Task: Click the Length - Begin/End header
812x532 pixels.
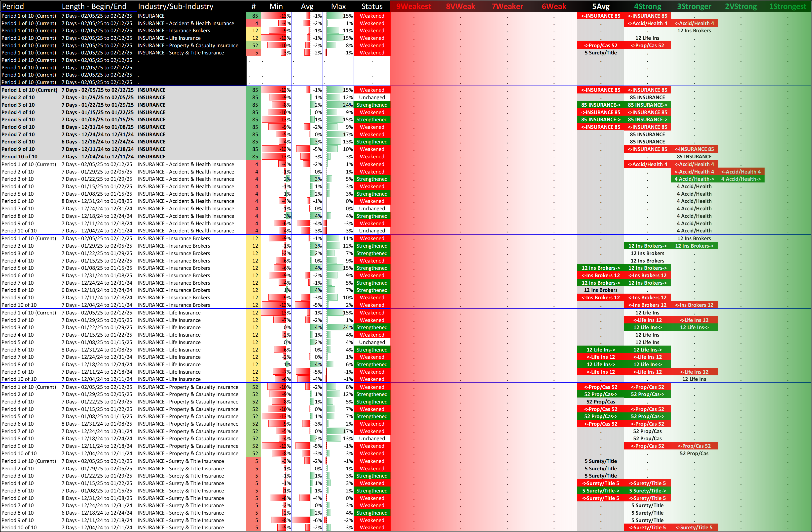Action: coord(94,6)
